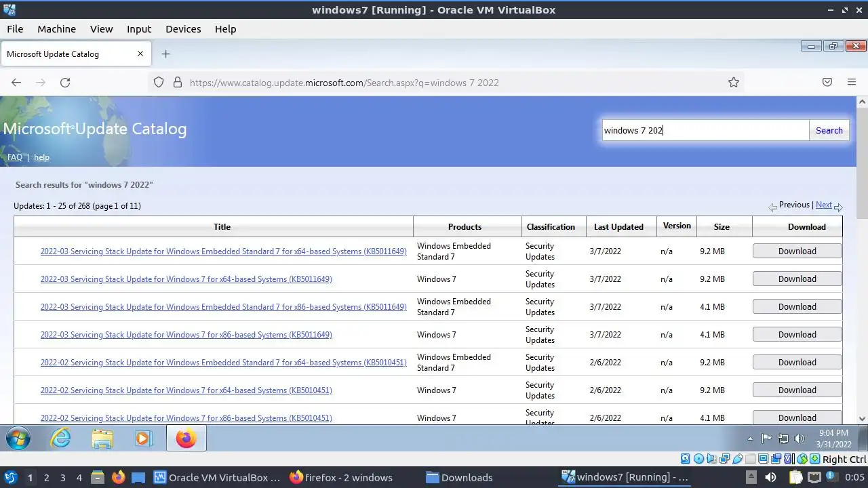Open the VirtualBox File menu
The width and height of the screenshot is (868, 488).
(x=15, y=29)
